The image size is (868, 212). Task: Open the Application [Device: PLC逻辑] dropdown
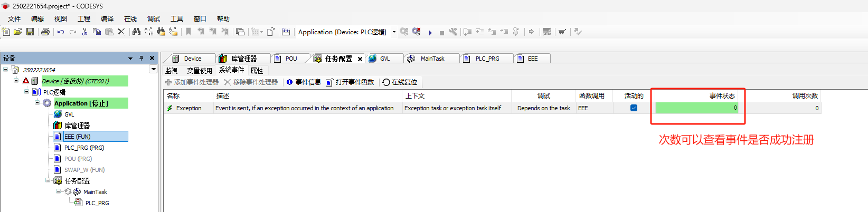(394, 32)
